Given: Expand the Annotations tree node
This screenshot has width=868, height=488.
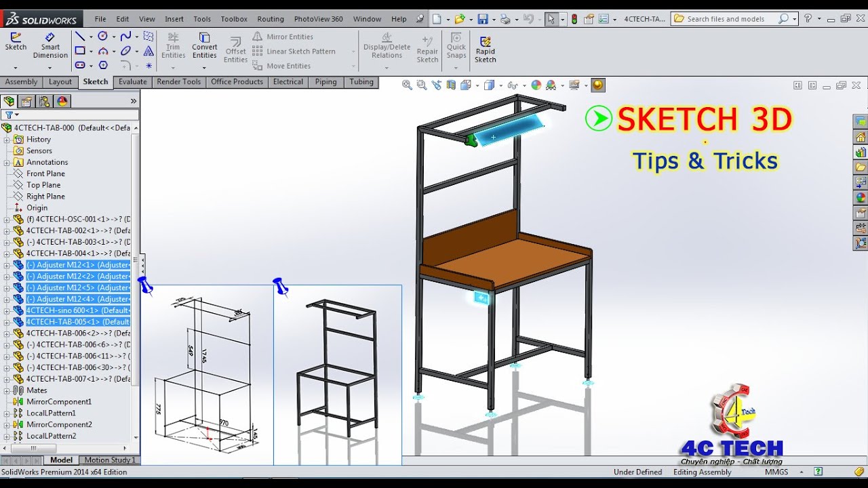Looking at the screenshot, I should point(7,163).
